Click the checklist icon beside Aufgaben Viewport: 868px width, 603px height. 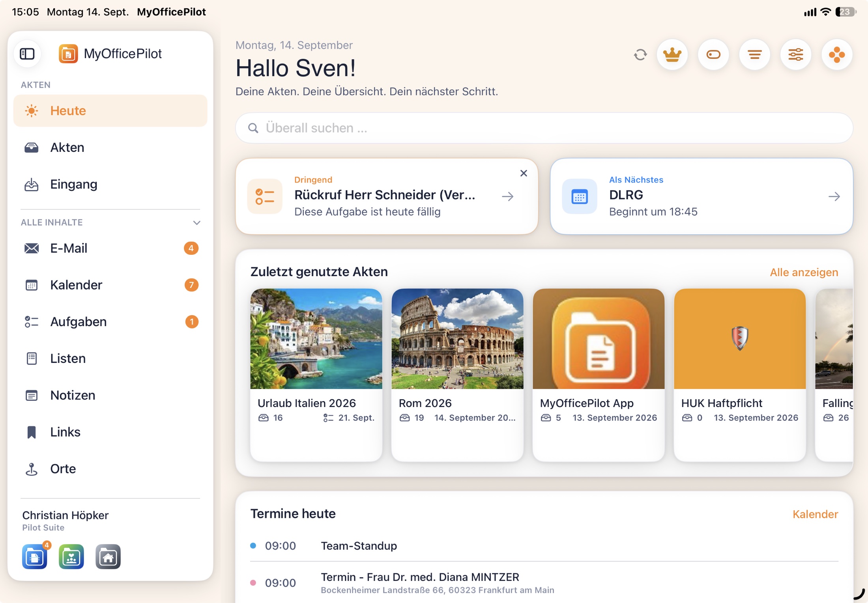pos(32,322)
